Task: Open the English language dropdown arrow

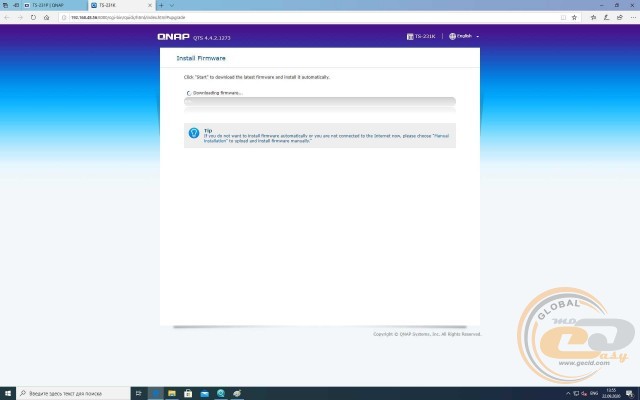Action: click(478, 36)
